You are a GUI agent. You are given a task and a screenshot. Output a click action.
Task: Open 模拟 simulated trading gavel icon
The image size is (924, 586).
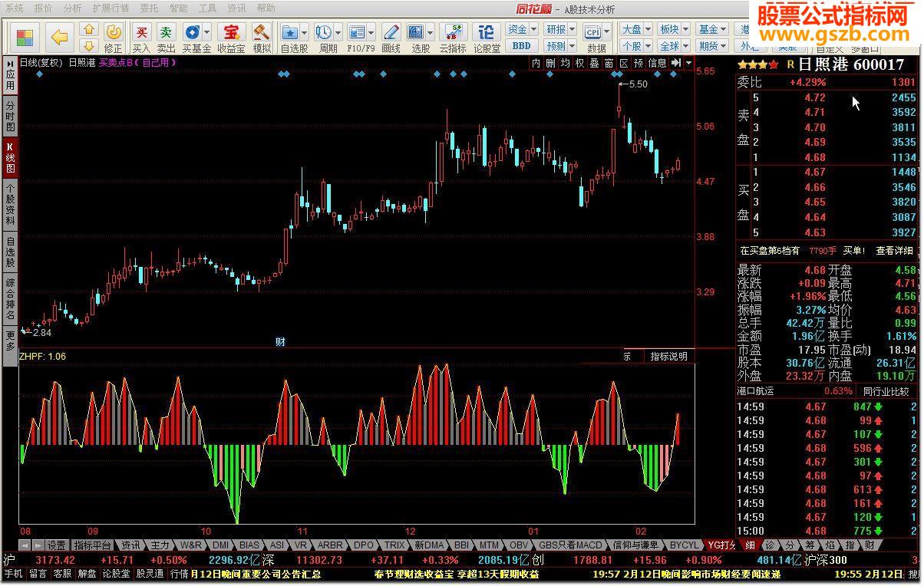tap(262, 31)
